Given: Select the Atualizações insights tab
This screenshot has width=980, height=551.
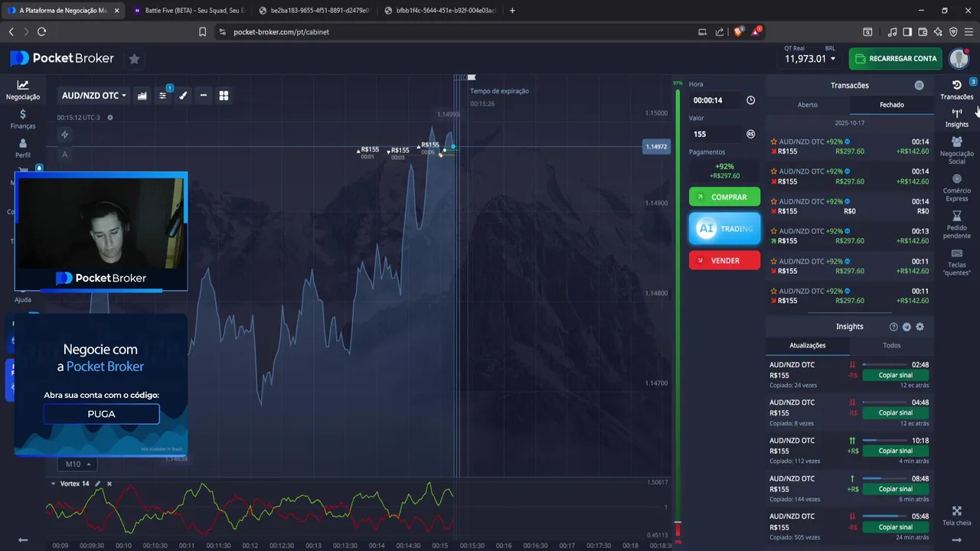Looking at the screenshot, I should click(808, 345).
